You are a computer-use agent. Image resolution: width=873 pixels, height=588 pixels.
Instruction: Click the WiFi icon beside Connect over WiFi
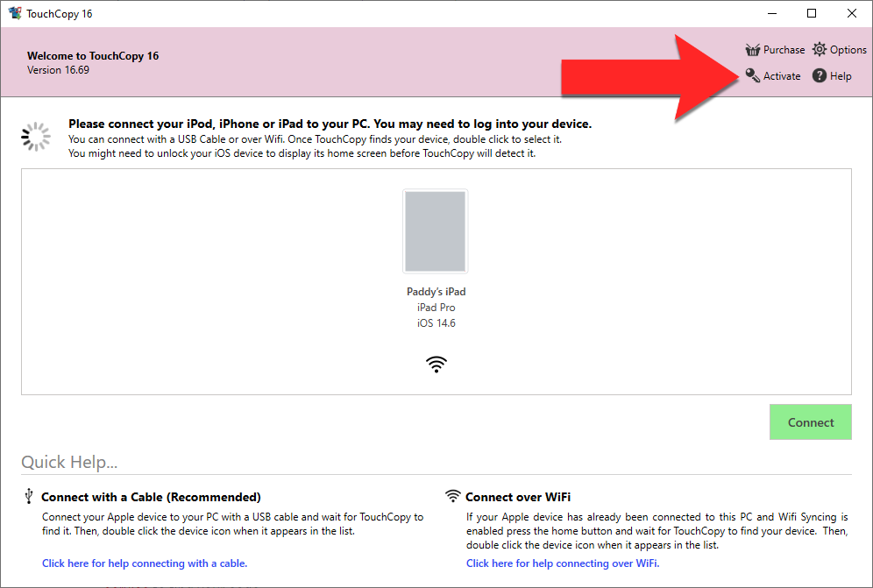[x=453, y=496]
